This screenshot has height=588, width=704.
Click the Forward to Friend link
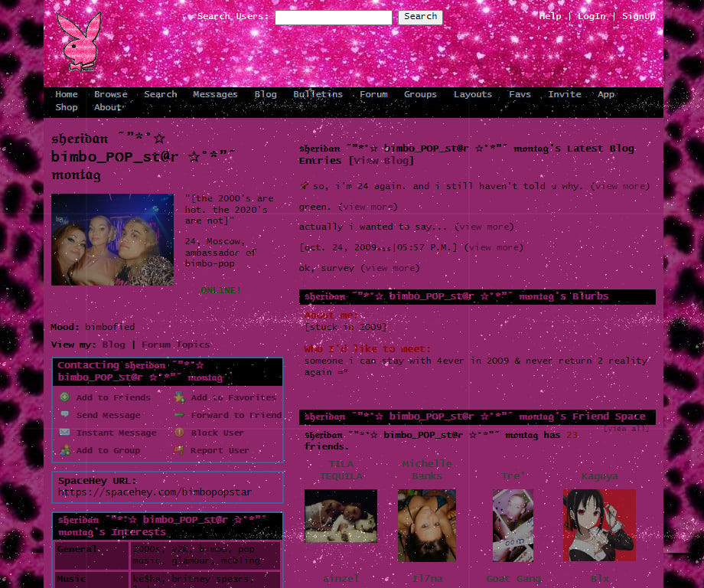coord(236,415)
